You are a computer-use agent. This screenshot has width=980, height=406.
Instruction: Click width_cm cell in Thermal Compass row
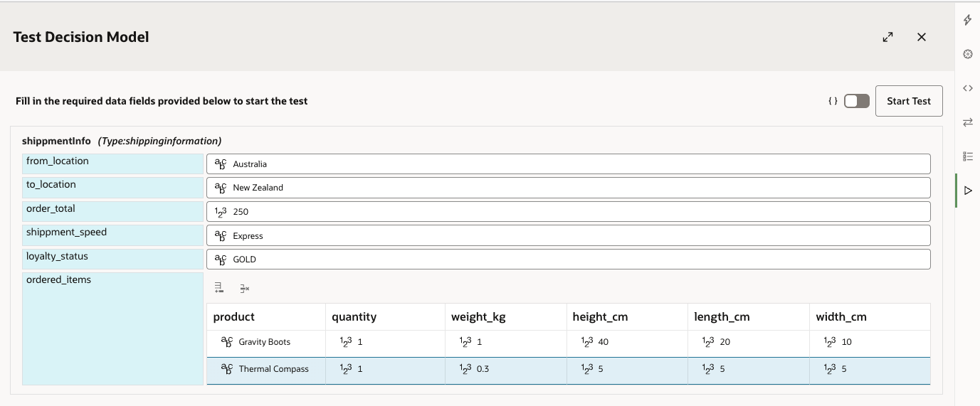[870, 369]
